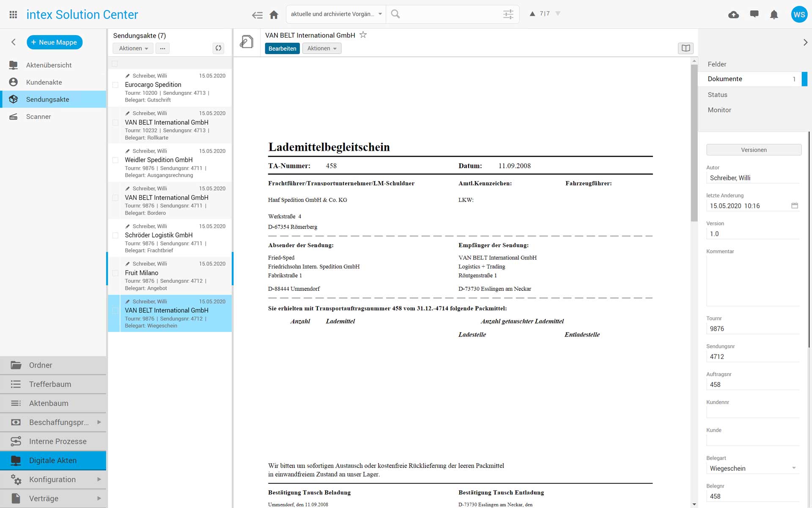Click the Neue Mappe button
812x508 pixels.
click(55, 42)
